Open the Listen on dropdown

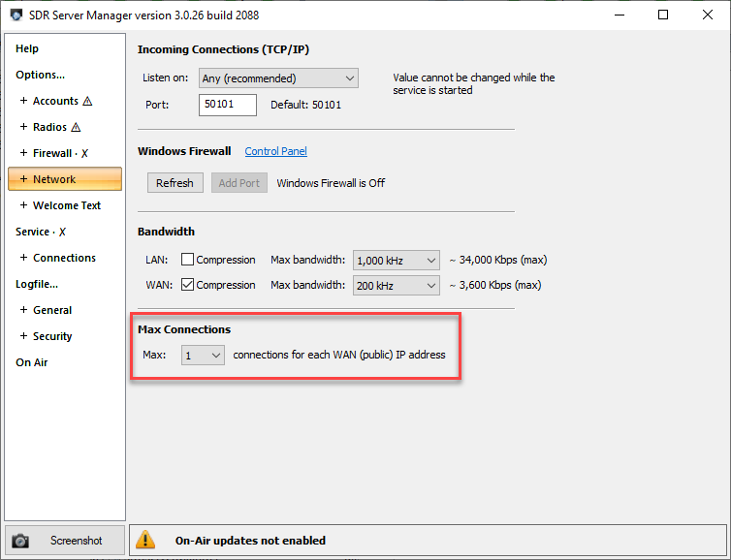click(278, 78)
